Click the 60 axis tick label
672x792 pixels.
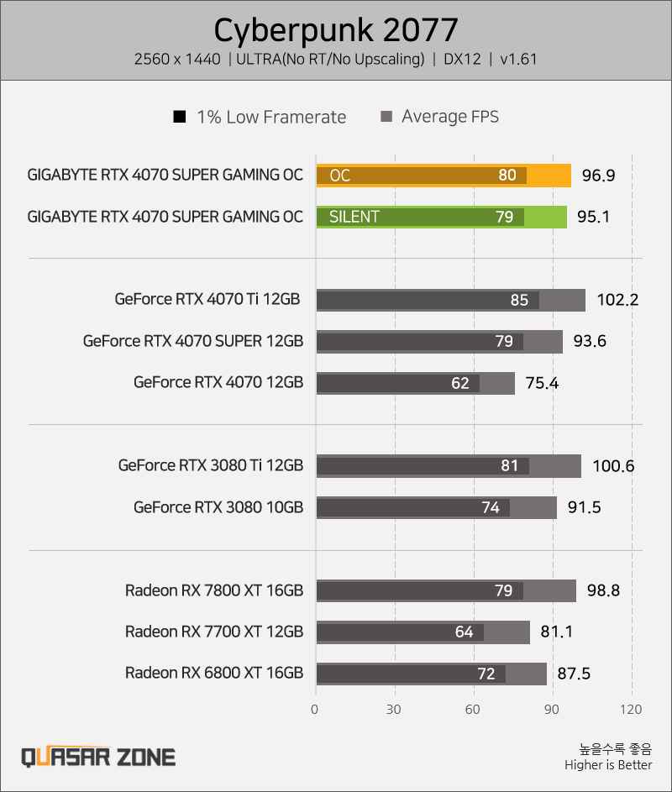point(473,709)
